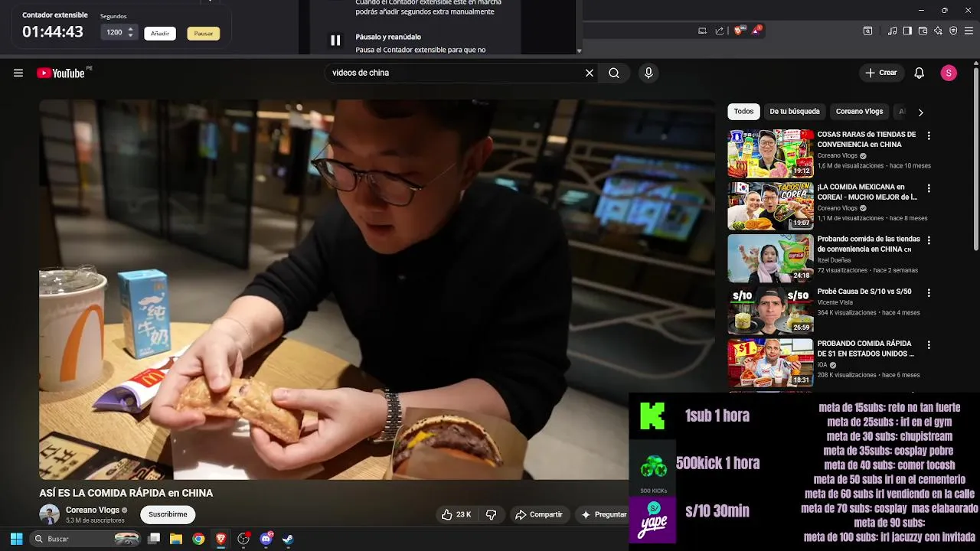Open thumbnail of COSAS RARAS DE TIENDAS video

(770, 153)
